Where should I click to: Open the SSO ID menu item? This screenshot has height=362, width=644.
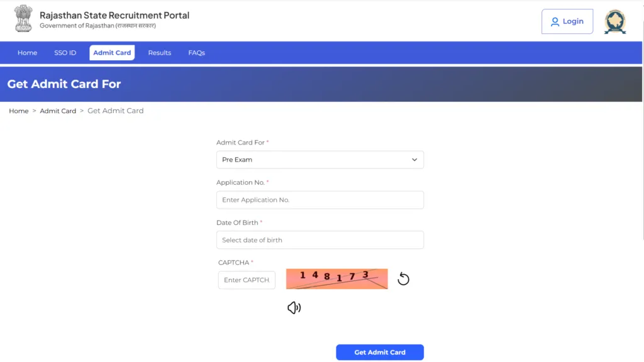(65, 53)
